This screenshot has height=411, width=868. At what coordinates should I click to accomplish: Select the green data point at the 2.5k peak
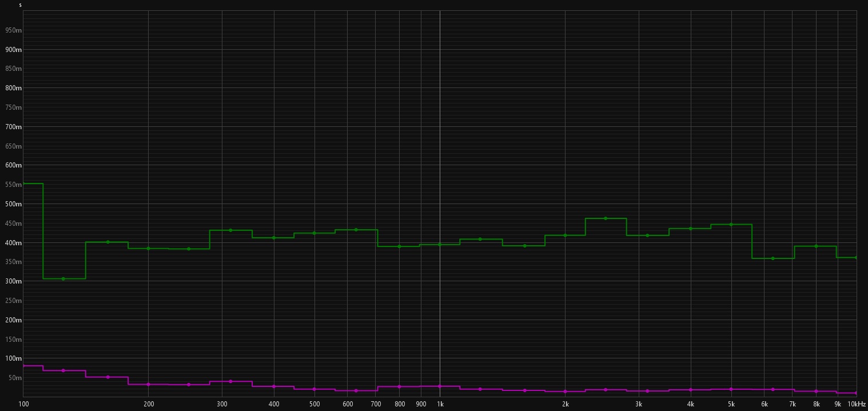coord(605,218)
